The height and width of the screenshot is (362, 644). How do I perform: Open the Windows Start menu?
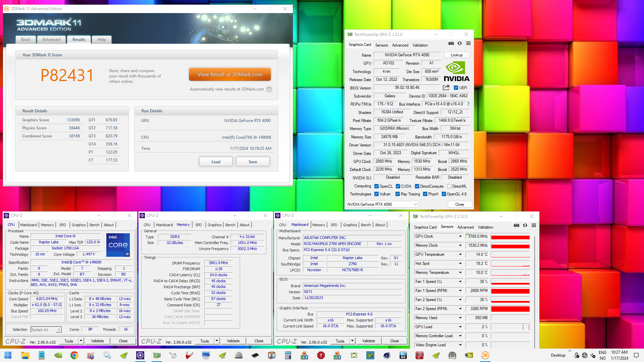[x=8, y=355]
